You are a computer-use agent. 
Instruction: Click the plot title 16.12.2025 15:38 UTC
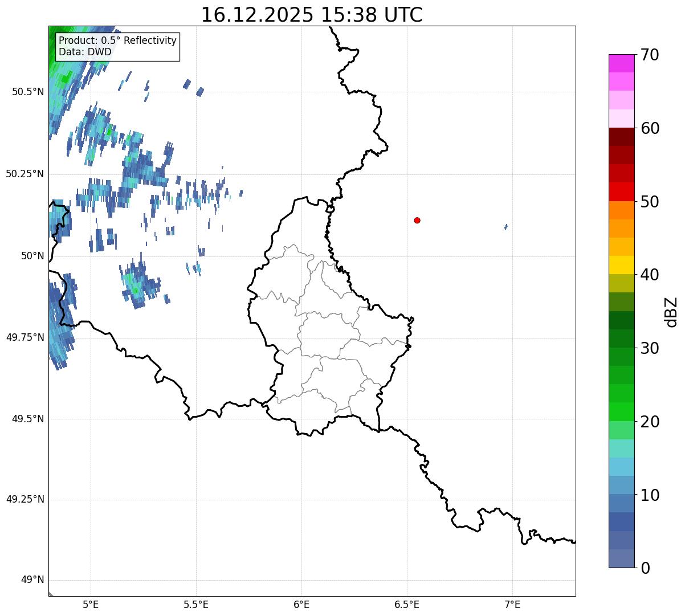(312, 15)
